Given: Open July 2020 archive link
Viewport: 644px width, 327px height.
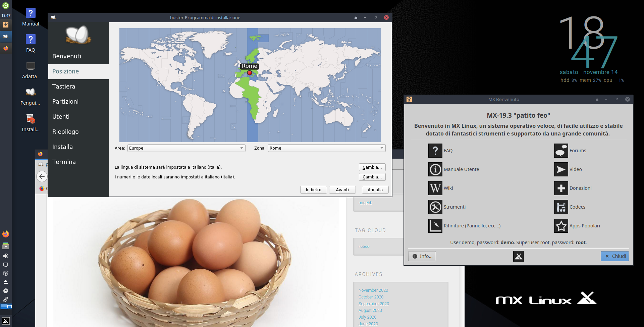Looking at the screenshot, I should (x=367, y=317).
